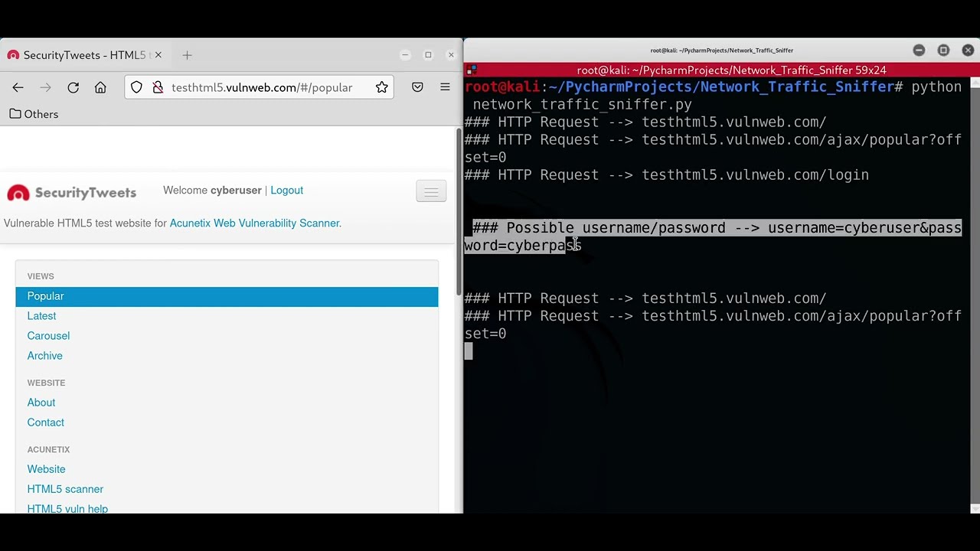Click the Logout link
The height and width of the screenshot is (551, 980).
286,190
